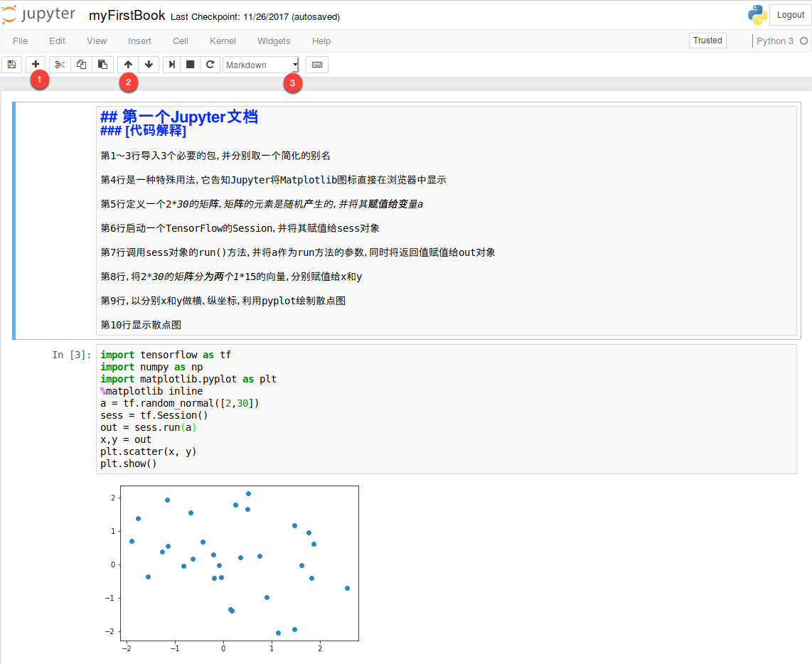The height and width of the screenshot is (664, 812).
Task: Open the Insert menu
Action: 139,41
